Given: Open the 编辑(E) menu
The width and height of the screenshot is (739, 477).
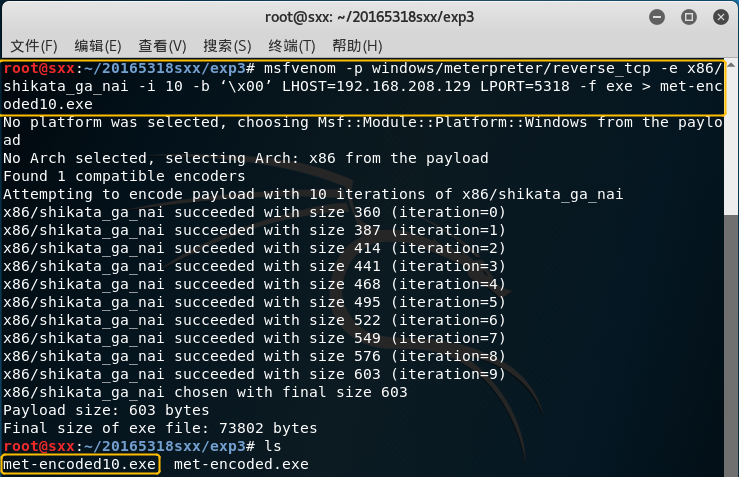Looking at the screenshot, I should [x=98, y=46].
